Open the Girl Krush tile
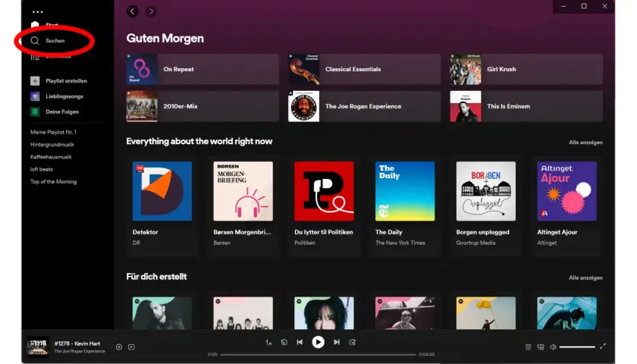This screenshot has height=364, width=637. tap(526, 69)
